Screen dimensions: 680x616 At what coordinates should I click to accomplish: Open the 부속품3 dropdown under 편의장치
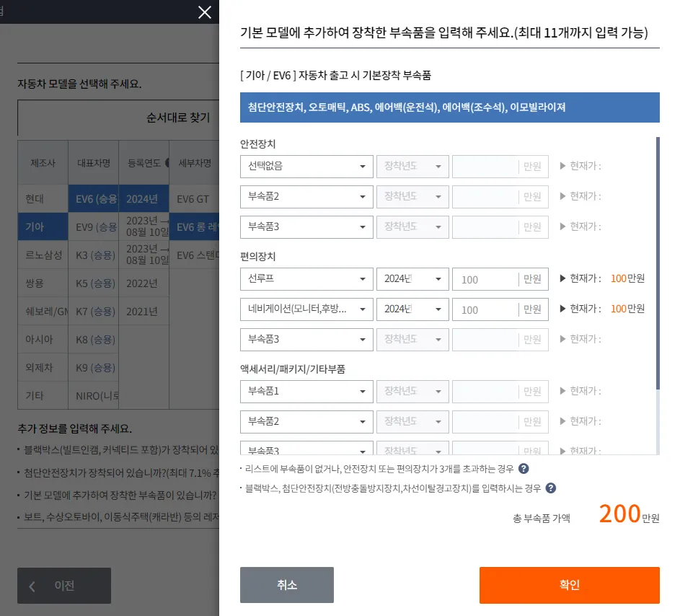click(306, 339)
